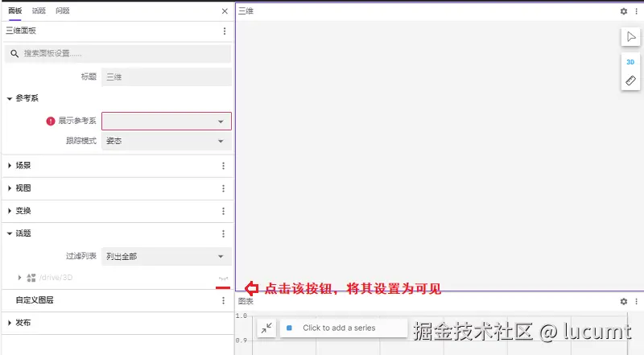Open the 三维 panel settings gear
The width and height of the screenshot is (644, 355).
tap(623, 11)
